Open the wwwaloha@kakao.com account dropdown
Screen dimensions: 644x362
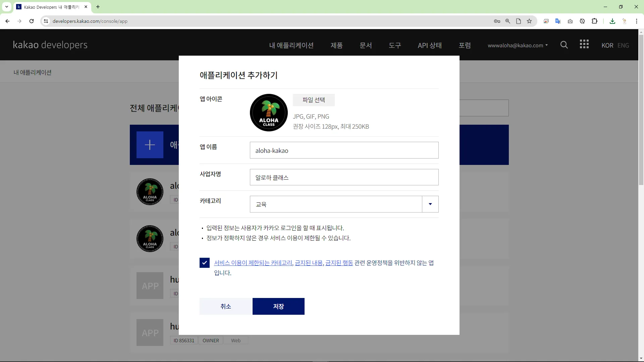518,45
